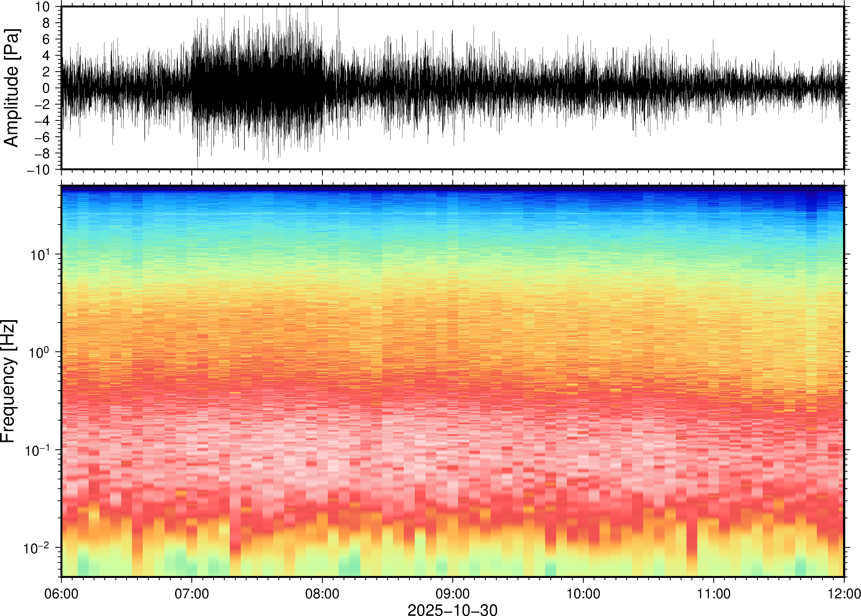This screenshot has width=861, height=616.
Task: Click the 12:00 end time label
Action: 844,593
